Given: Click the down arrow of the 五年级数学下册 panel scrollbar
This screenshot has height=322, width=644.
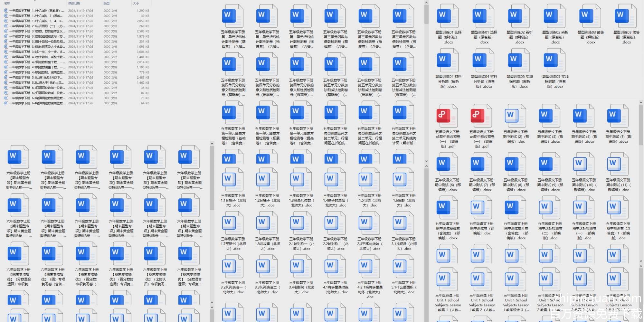Looking at the screenshot, I should pos(426,161).
